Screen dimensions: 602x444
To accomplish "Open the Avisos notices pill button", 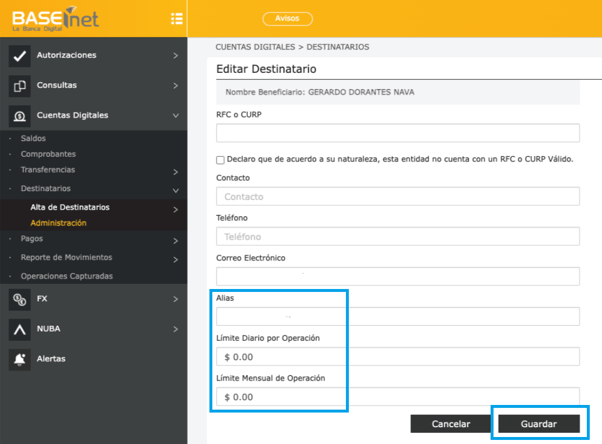I will click(x=287, y=18).
